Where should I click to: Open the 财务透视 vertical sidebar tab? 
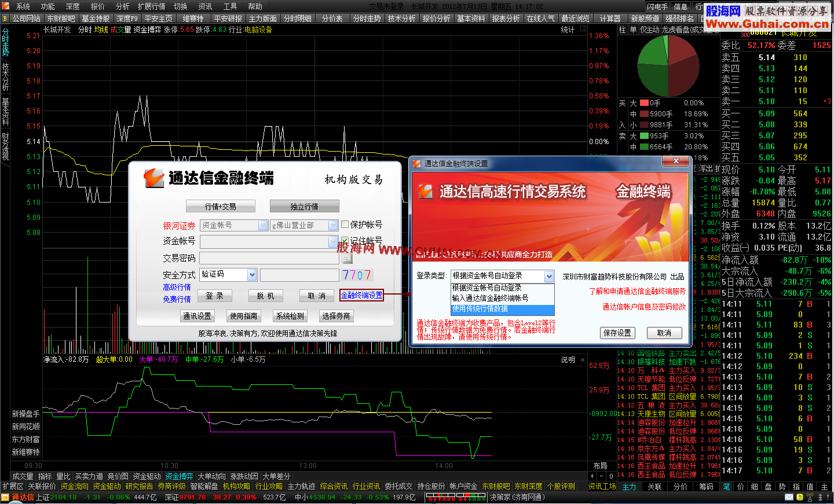pos(5,146)
